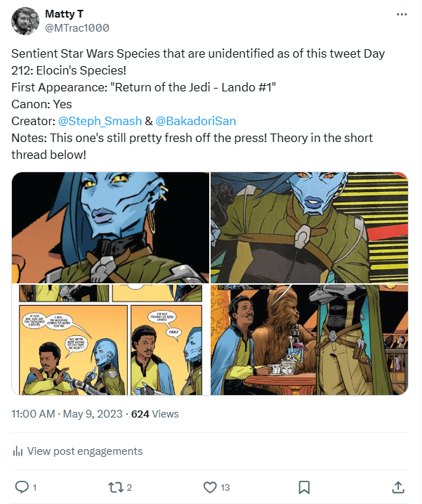Viewport: 422px width, 504px height.
Task: Open the bottom-left comic panel image
Action: [110, 340]
